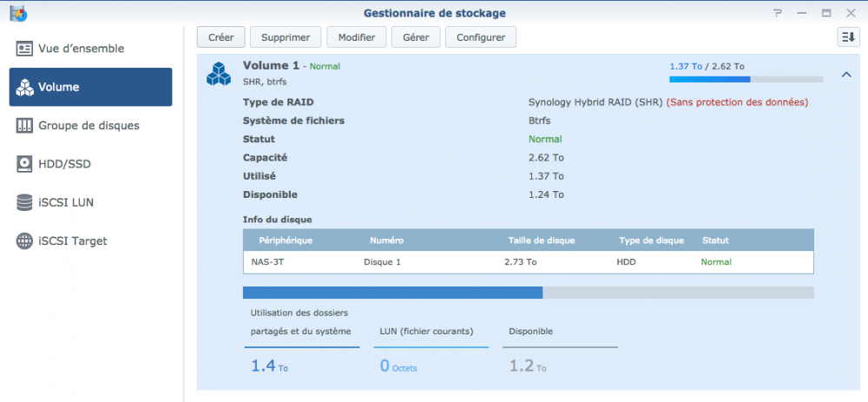Click the HDD disk type cell

626,262
